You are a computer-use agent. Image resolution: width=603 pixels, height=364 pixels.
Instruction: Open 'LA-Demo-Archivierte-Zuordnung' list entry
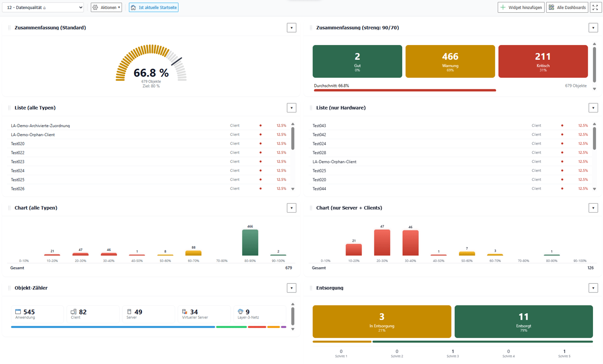pos(40,126)
